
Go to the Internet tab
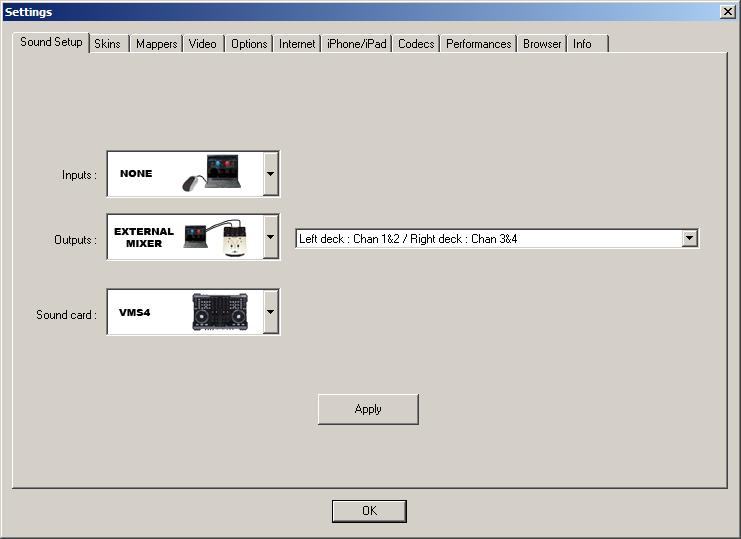(297, 44)
